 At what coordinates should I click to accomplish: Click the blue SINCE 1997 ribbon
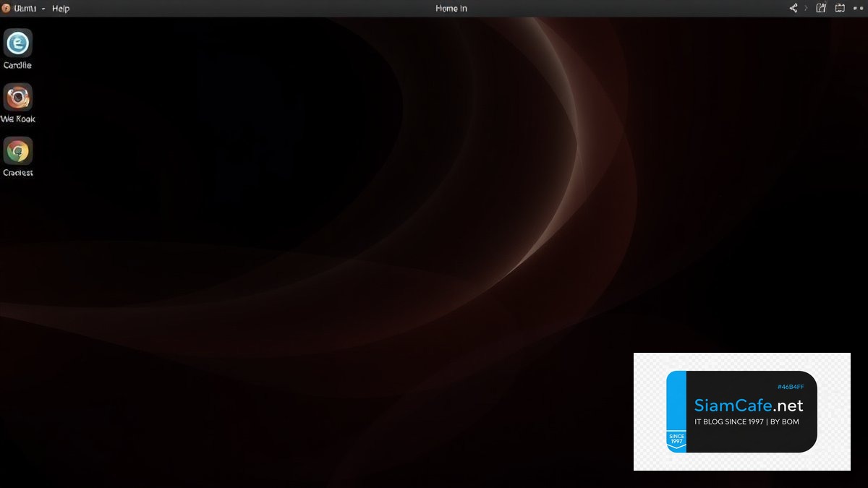[677, 437]
